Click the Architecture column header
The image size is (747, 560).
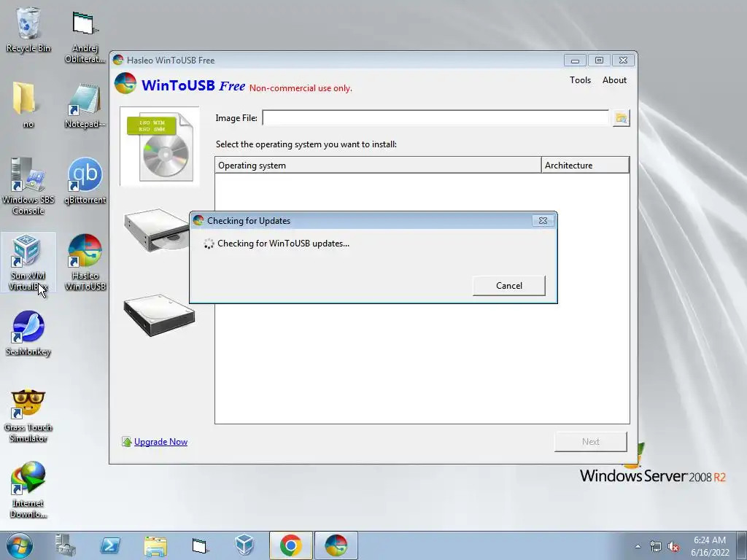[x=585, y=166]
